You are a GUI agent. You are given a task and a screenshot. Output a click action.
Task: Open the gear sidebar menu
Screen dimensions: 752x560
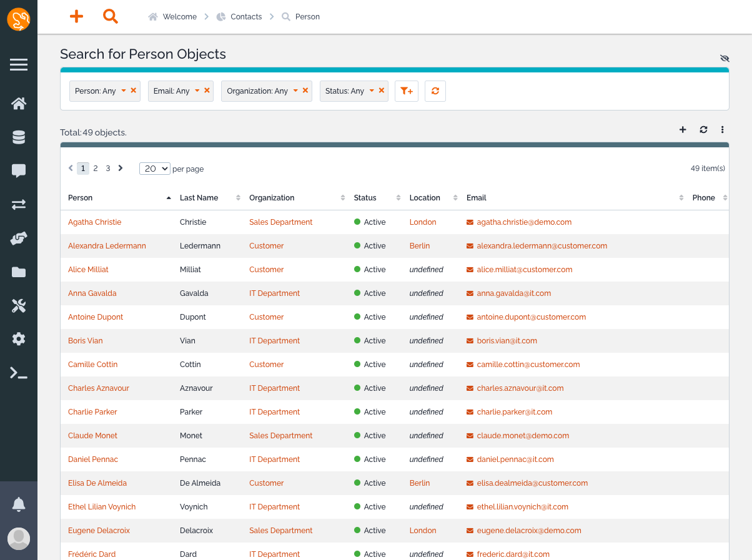(19, 340)
